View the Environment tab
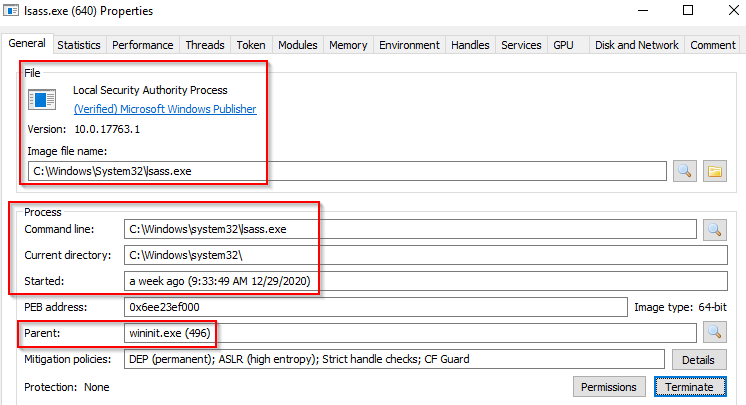746x405 pixels. pyautogui.click(x=409, y=45)
